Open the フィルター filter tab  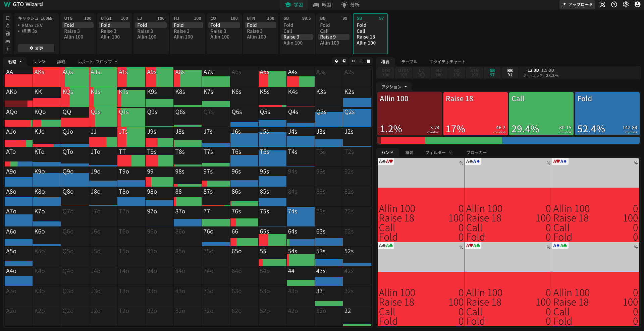435,152
